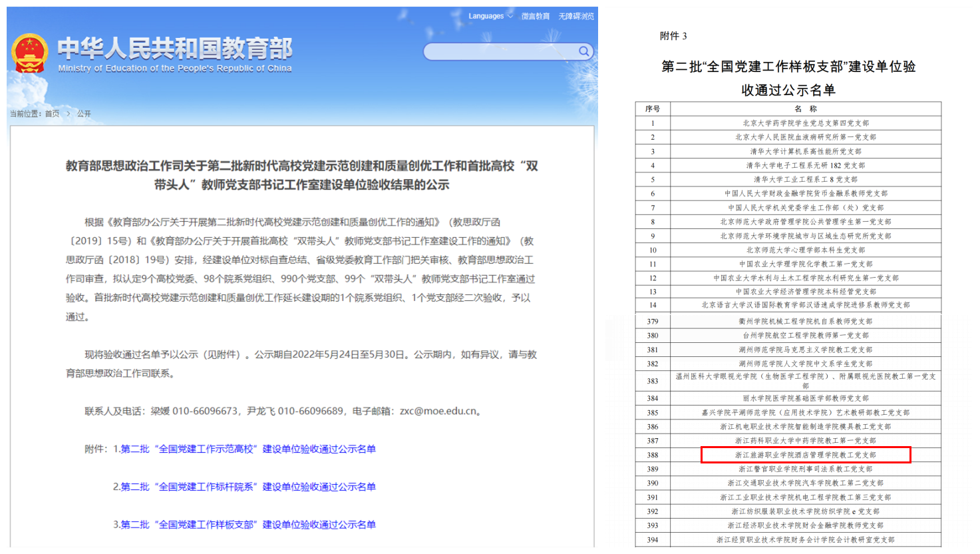Open the Languages dropdown
980x554 pixels.
[x=490, y=16]
